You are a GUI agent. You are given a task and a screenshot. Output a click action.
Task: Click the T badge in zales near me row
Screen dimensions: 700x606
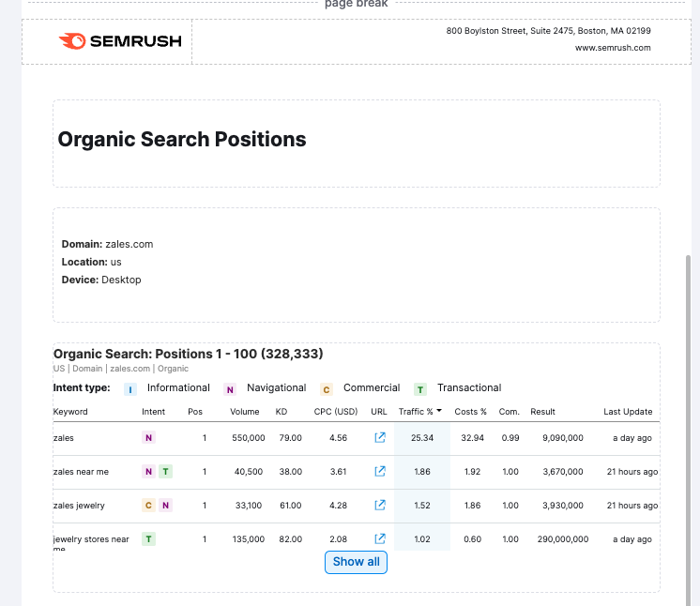(x=166, y=471)
